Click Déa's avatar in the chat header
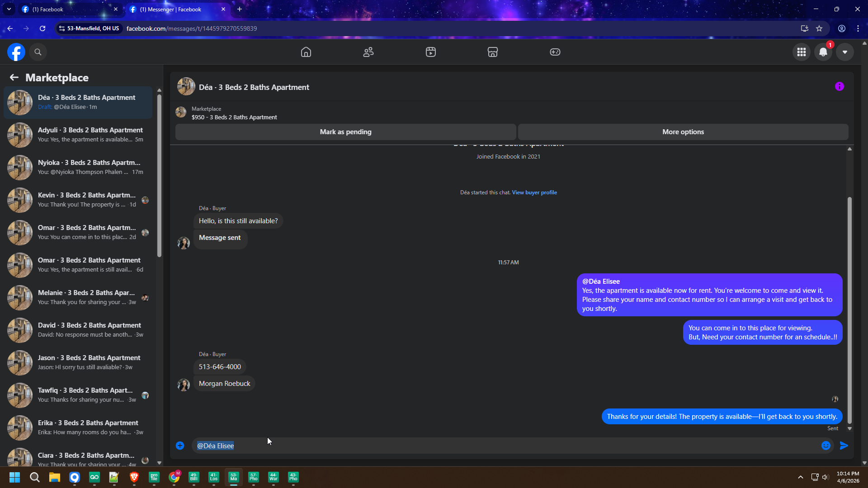Screen dimensions: 868x488 click(186, 87)
